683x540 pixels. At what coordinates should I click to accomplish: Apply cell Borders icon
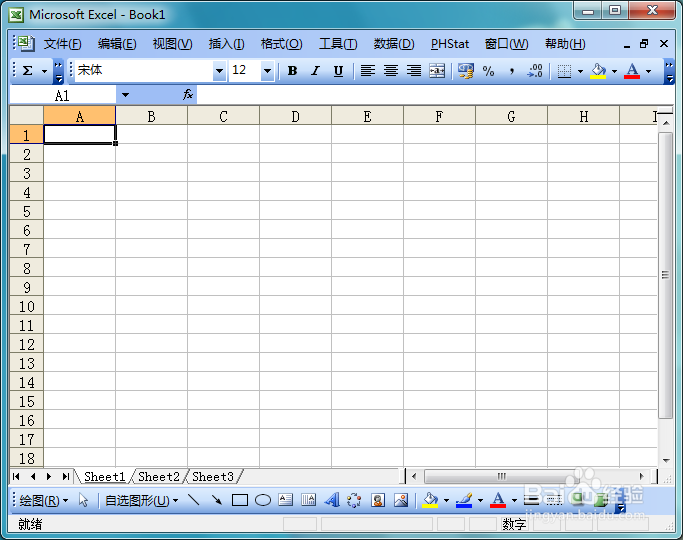(x=565, y=71)
